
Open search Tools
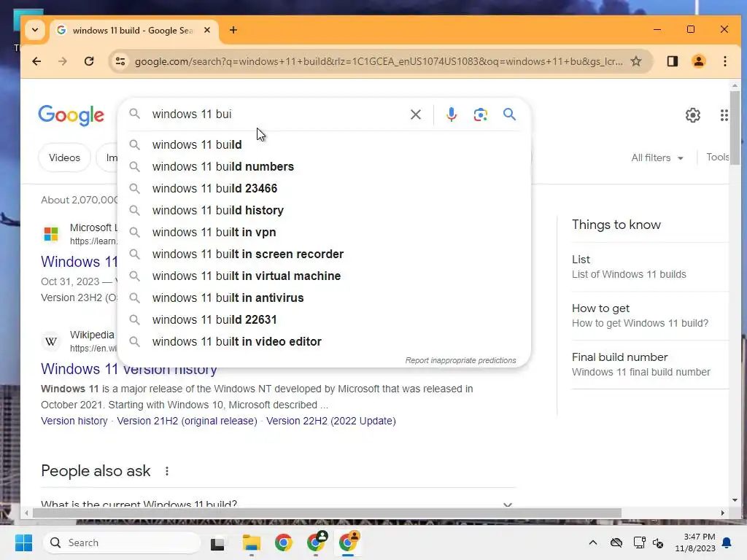[718, 157]
